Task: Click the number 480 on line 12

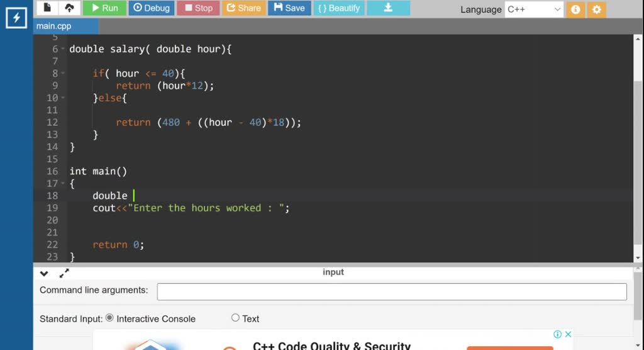Action: click(x=171, y=123)
